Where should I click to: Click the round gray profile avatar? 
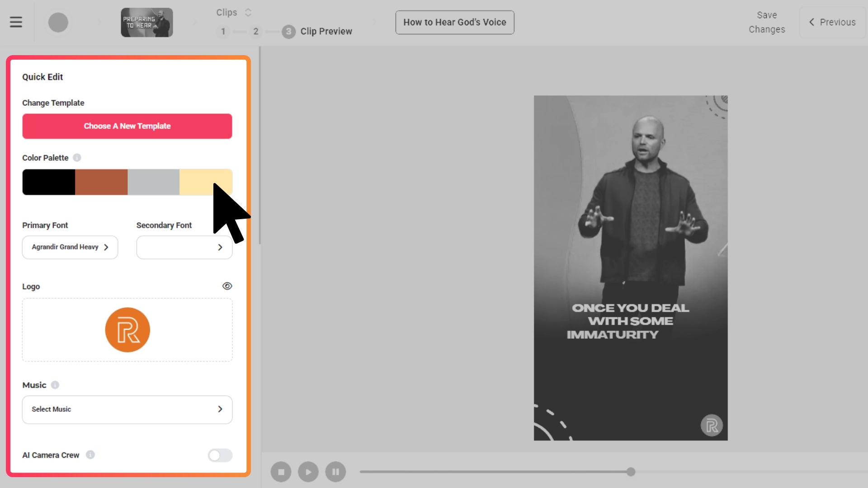pos(58,22)
